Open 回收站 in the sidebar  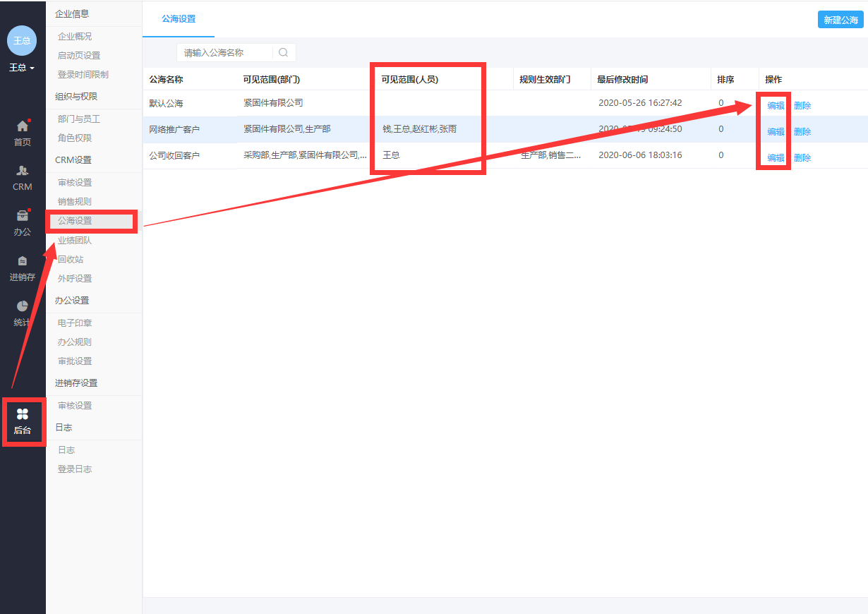pyautogui.click(x=71, y=259)
